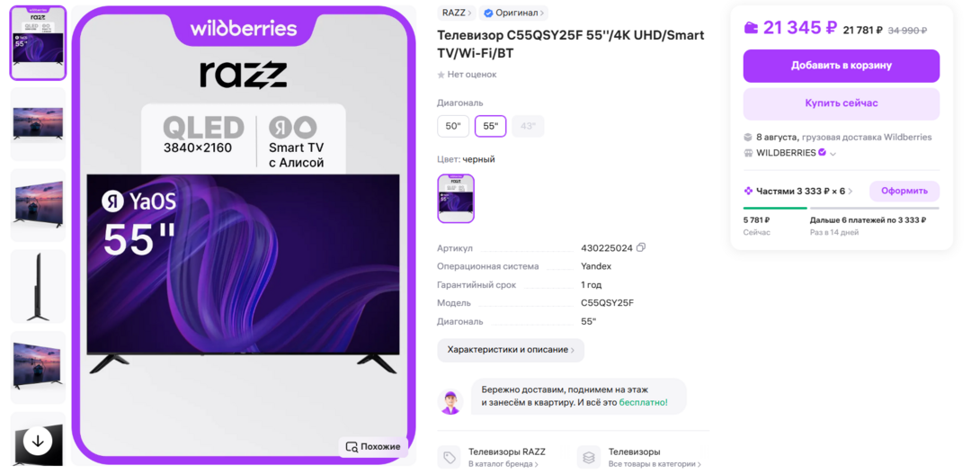Viewport: 980px width, 474px height.
Task: Click Добавить в корзину button
Action: (842, 66)
